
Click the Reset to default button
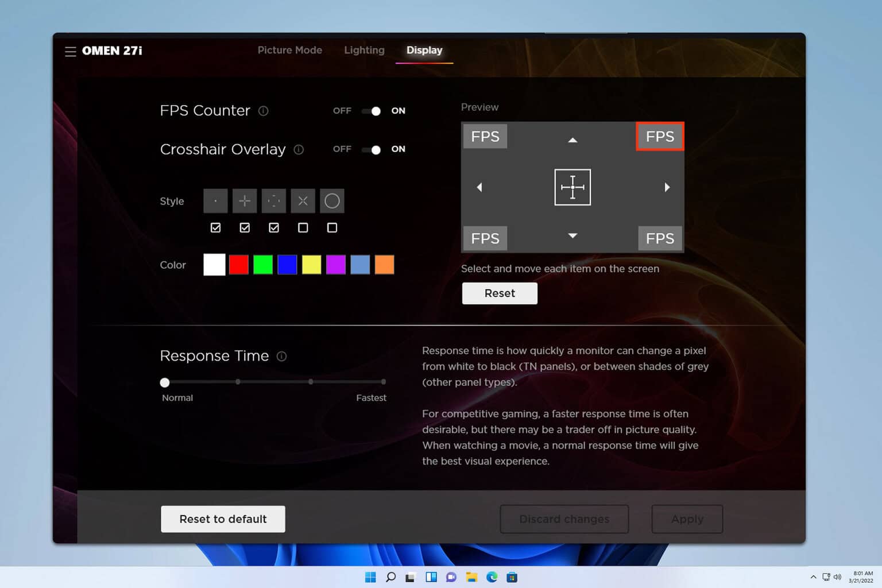pyautogui.click(x=223, y=519)
